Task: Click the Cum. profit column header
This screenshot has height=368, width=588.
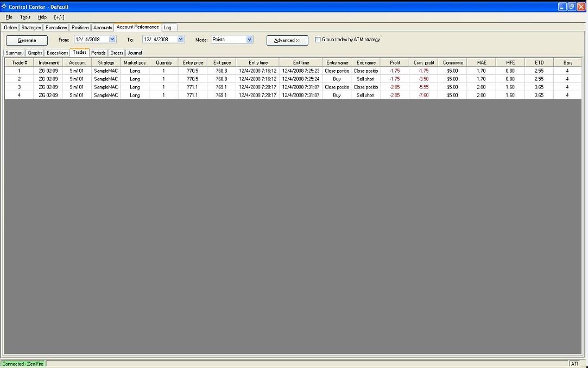Action: coord(423,62)
